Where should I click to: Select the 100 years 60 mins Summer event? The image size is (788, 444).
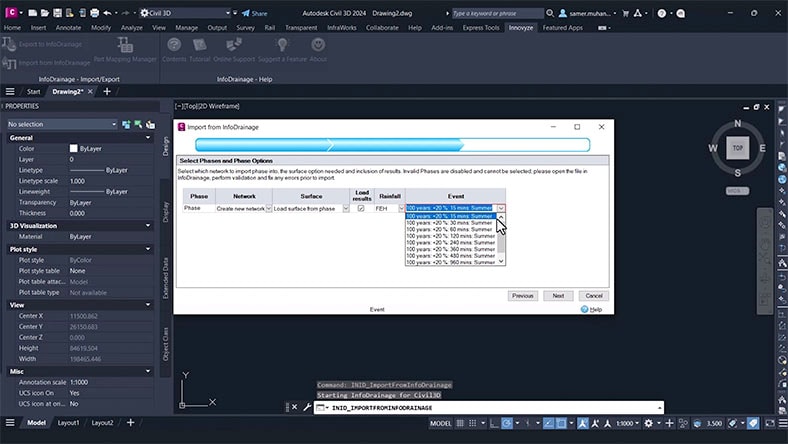tap(450, 229)
